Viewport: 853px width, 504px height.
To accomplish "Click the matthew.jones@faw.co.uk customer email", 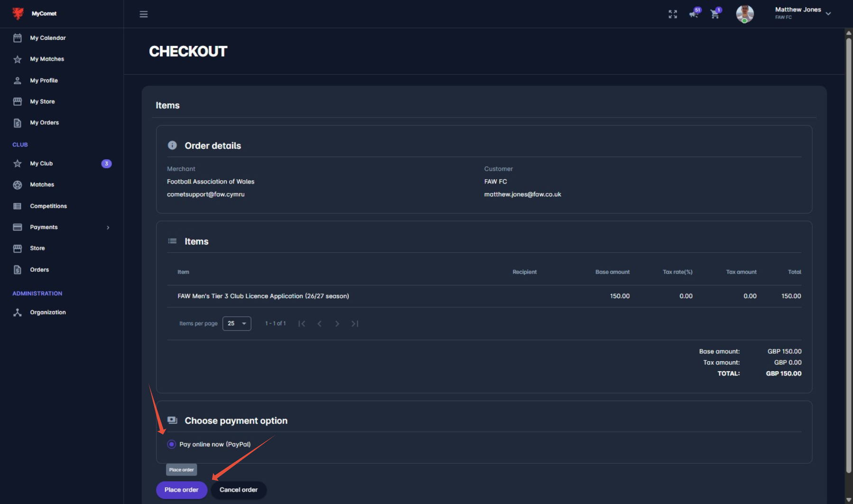I will [x=523, y=194].
